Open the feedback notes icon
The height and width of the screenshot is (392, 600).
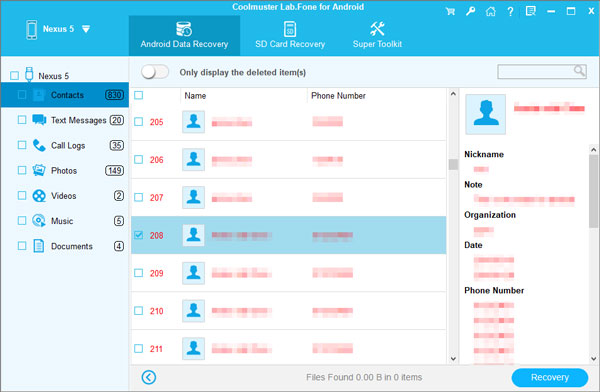pyautogui.click(x=531, y=11)
